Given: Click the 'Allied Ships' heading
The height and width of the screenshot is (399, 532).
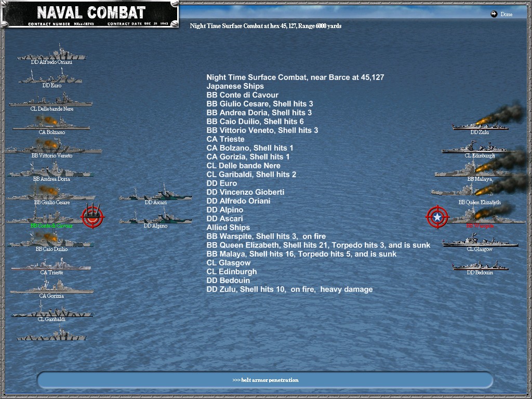Looking at the screenshot, I should point(228,228).
